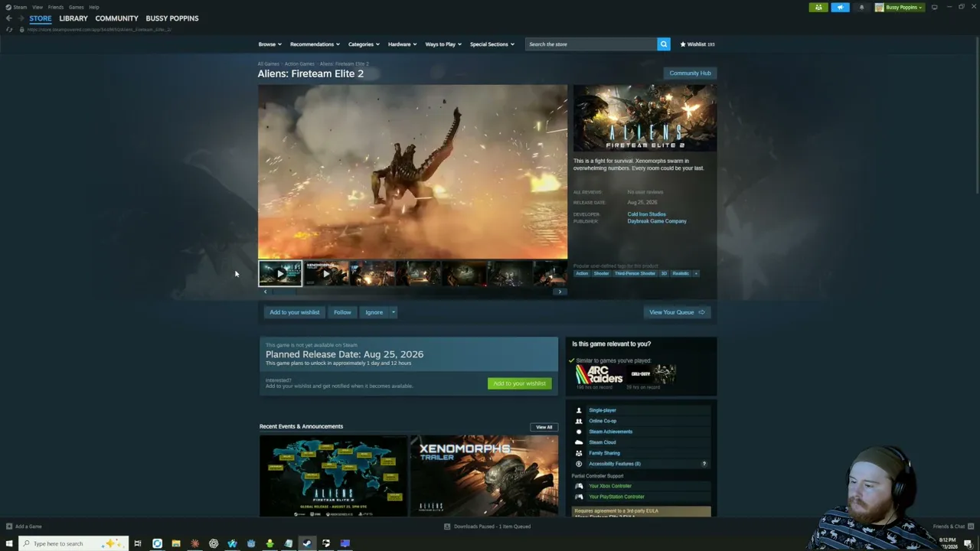Click the Wishlist link in the store bar
980x551 pixels.
(x=697, y=44)
